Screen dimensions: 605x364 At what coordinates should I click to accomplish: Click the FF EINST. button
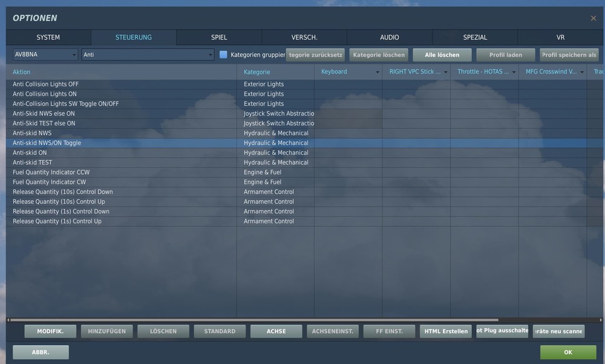389,331
